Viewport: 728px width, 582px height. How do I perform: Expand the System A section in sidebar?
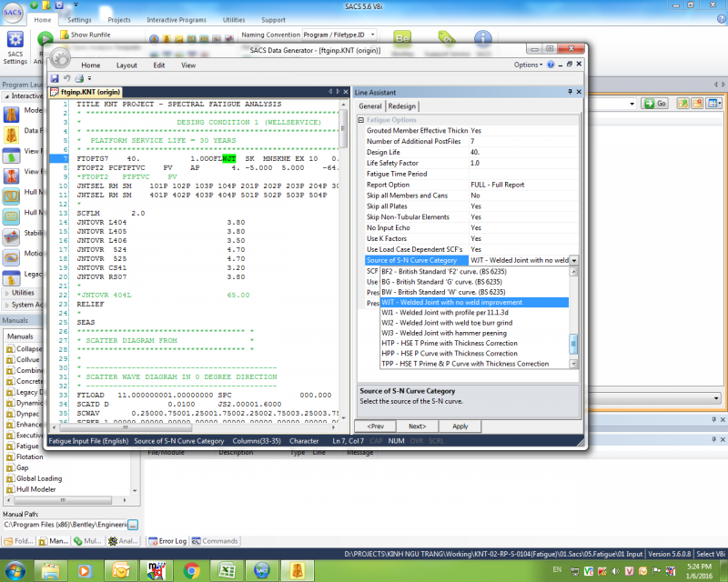click(7, 305)
